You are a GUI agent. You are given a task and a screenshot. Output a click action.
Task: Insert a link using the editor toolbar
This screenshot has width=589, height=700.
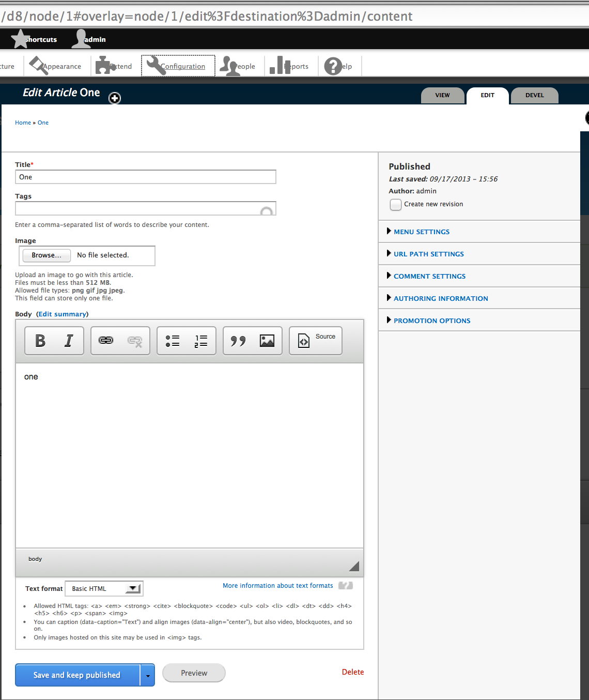pyautogui.click(x=106, y=340)
